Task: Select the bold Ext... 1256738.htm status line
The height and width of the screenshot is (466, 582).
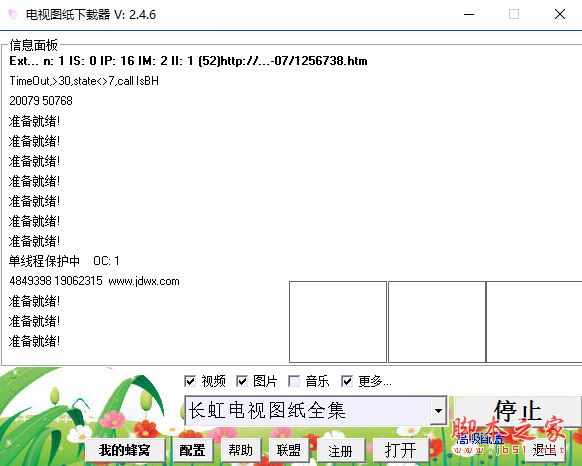Action: pos(188,61)
